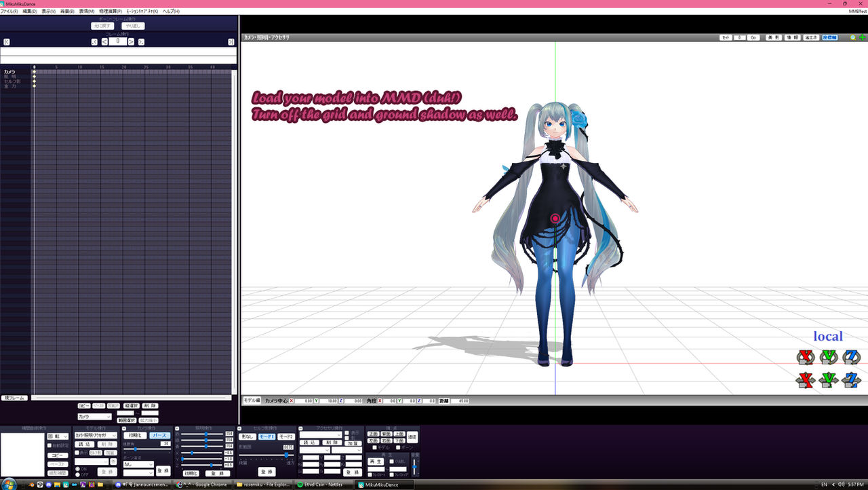868x490 pixels.
Task: Open the ヘルプ(H) menu
Action: (x=171, y=12)
